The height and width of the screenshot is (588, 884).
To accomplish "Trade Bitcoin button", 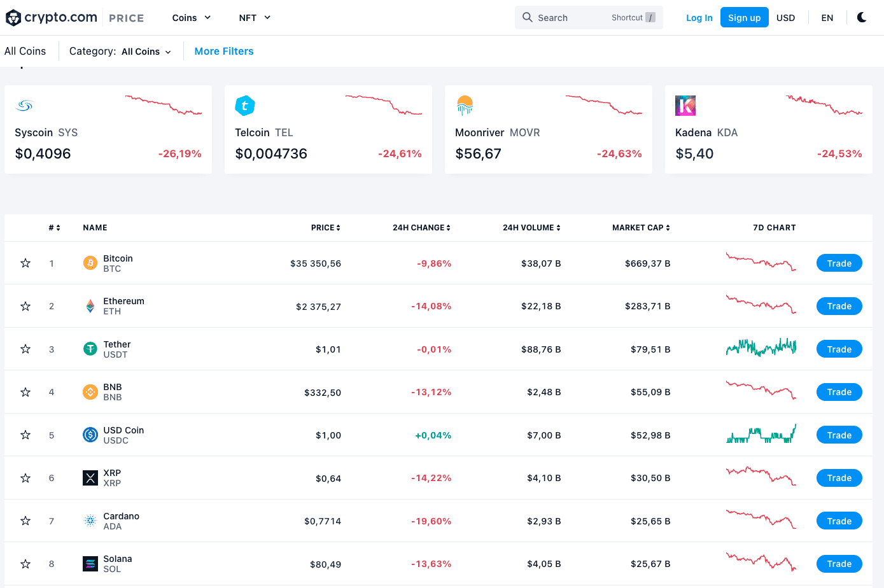I will pos(839,263).
